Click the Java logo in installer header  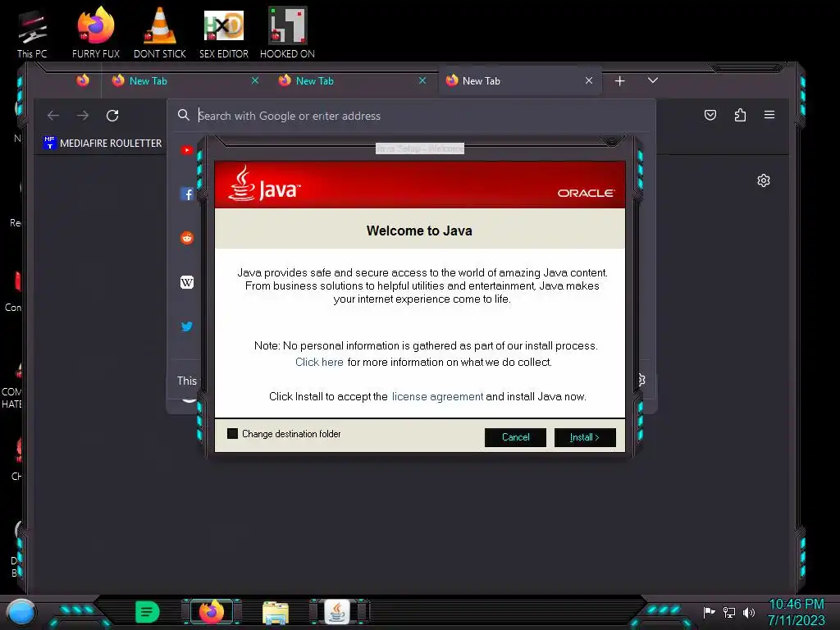(264, 184)
